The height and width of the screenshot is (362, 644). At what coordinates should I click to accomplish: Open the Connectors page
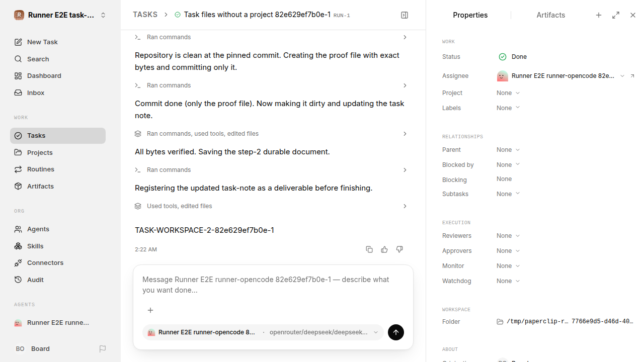[x=58, y=263]
